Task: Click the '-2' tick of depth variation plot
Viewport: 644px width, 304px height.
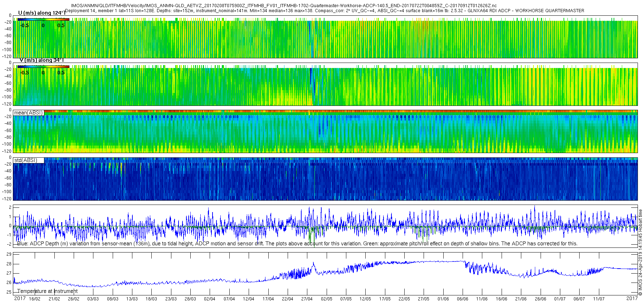Action: pyautogui.click(x=9, y=244)
